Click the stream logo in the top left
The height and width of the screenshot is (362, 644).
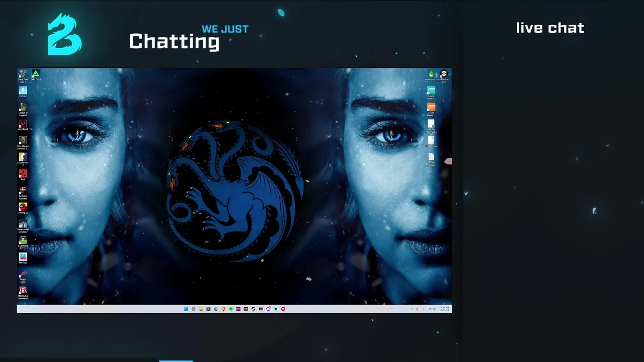(x=64, y=34)
